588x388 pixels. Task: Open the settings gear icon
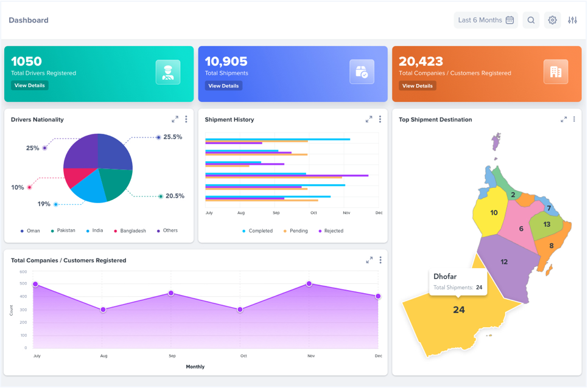pyautogui.click(x=552, y=20)
